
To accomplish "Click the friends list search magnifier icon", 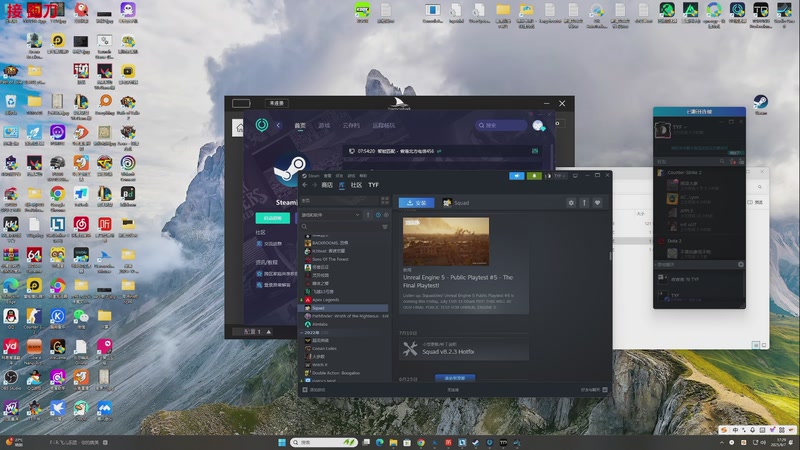I will 722,161.
